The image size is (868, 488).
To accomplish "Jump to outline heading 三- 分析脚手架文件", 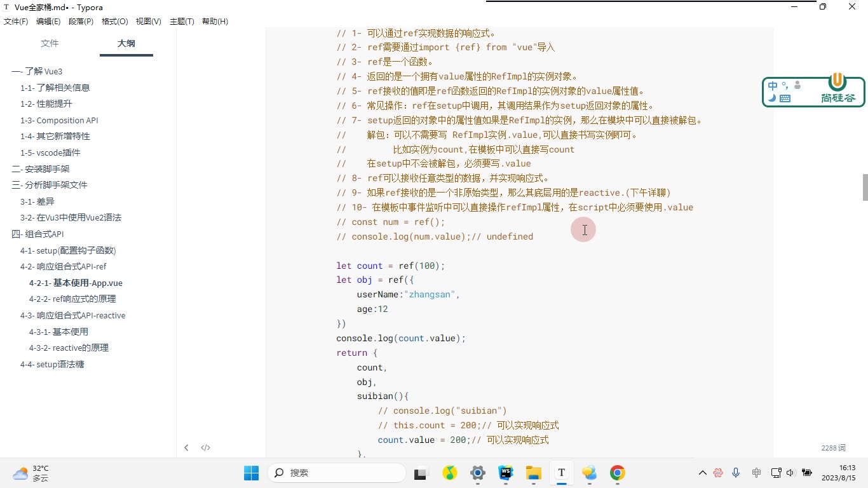I will (50, 185).
